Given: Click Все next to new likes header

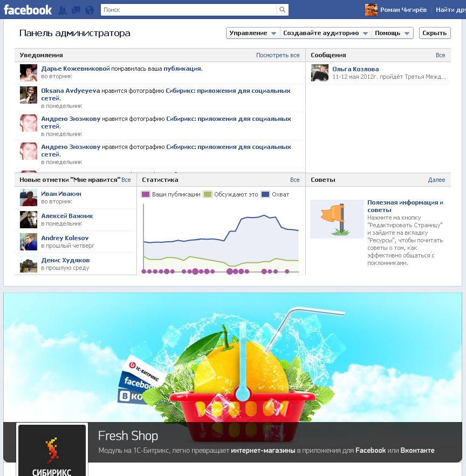Looking at the screenshot, I should [126, 180].
